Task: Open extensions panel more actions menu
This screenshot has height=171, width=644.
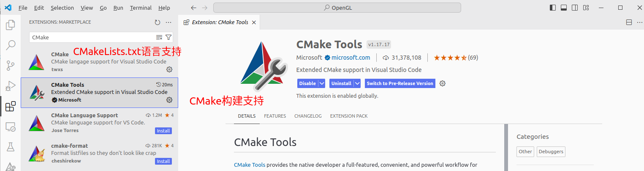Action: coord(168,22)
